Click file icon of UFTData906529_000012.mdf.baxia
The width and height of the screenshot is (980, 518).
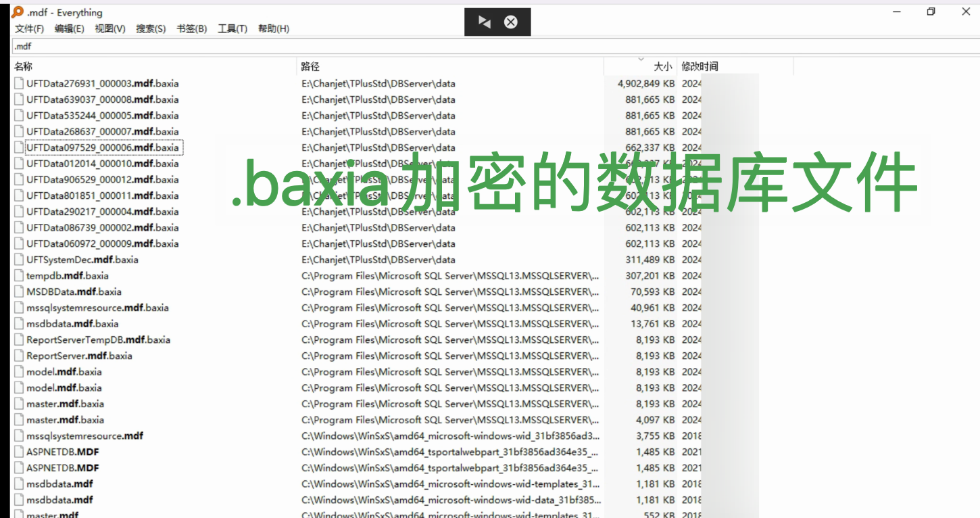pos(19,180)
